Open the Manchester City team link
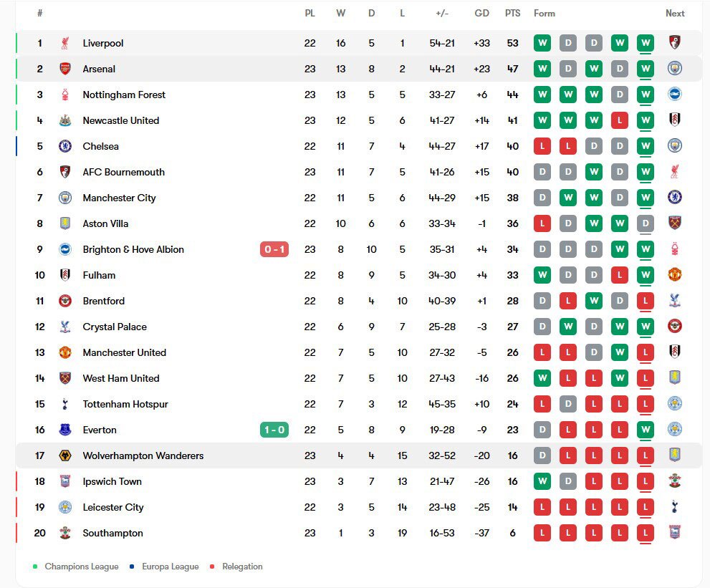 [119, 198]
